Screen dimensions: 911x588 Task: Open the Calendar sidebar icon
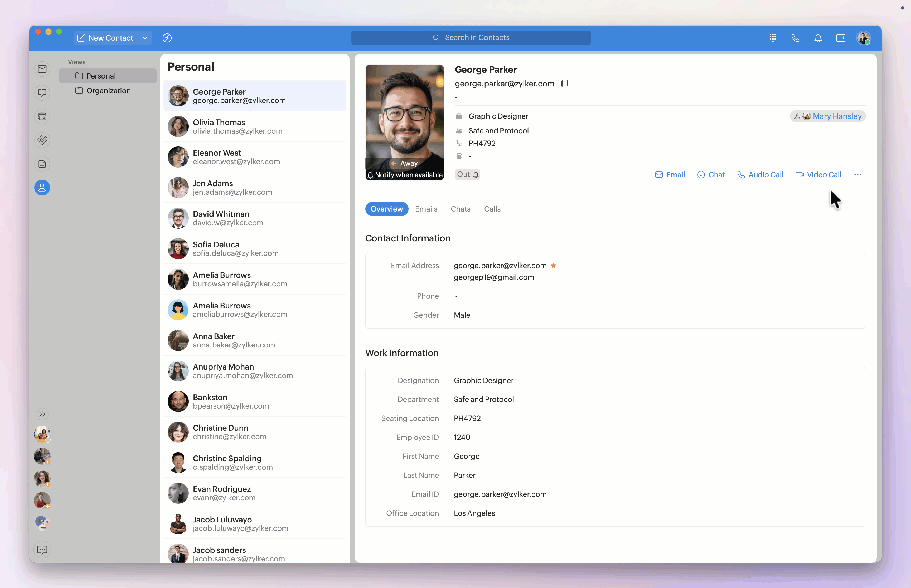click(x=42, y=116)
